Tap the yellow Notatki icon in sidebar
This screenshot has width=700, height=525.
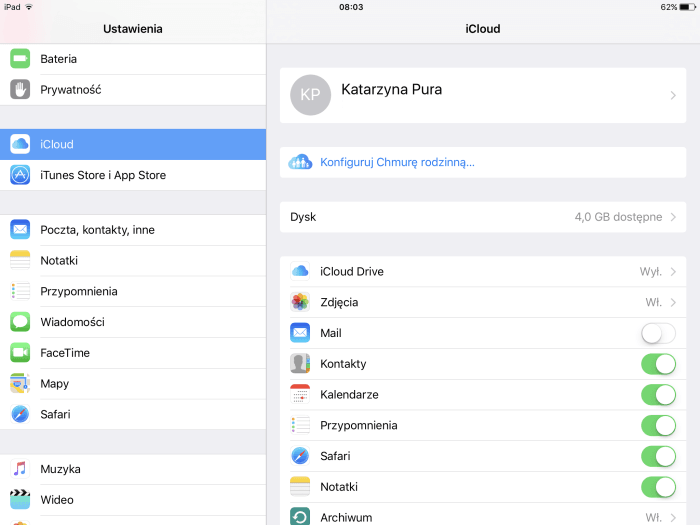click(20, 260)
